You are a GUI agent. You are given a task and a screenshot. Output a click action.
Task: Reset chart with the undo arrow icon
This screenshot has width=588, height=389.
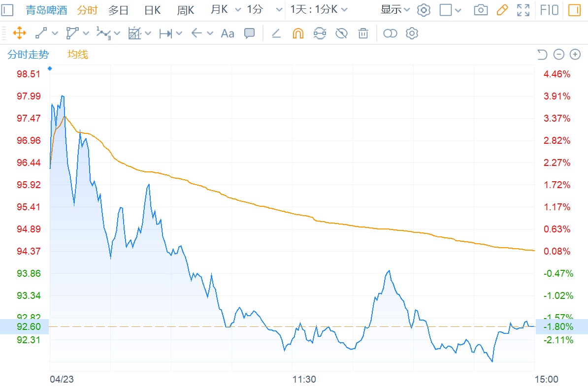pos(542,55)
